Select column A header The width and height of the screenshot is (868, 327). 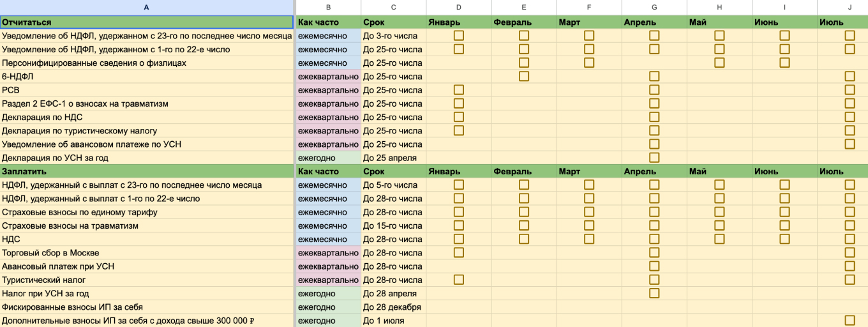point(147,7)
